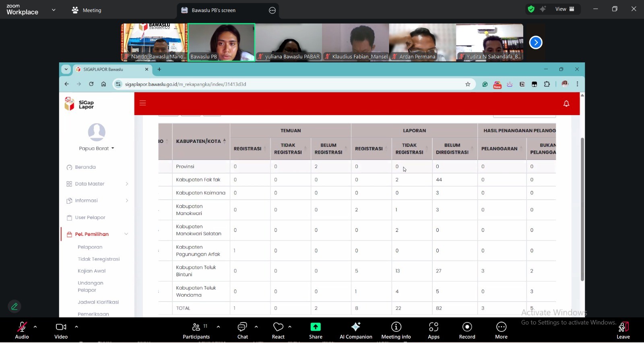This screenshot has width=644, height=343.
Task: Switch to the Meeting tab
Action: (87, 10)
